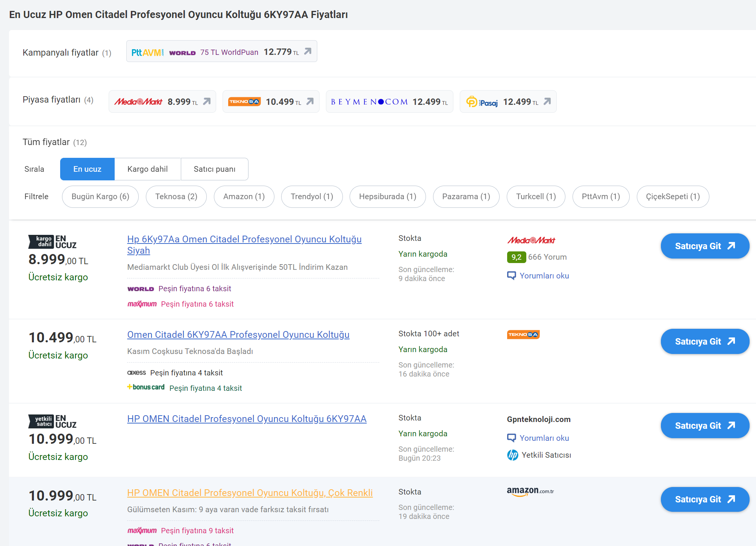
Task: Click the Pasaj logo in market prices
Action: [482, 102]
